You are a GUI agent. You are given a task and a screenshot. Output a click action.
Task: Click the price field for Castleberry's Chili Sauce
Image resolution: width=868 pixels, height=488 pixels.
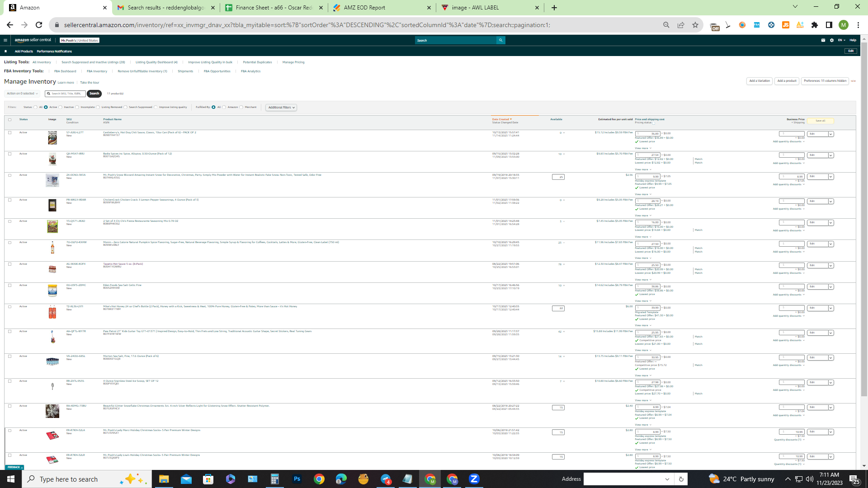click(x=648, y=134)
